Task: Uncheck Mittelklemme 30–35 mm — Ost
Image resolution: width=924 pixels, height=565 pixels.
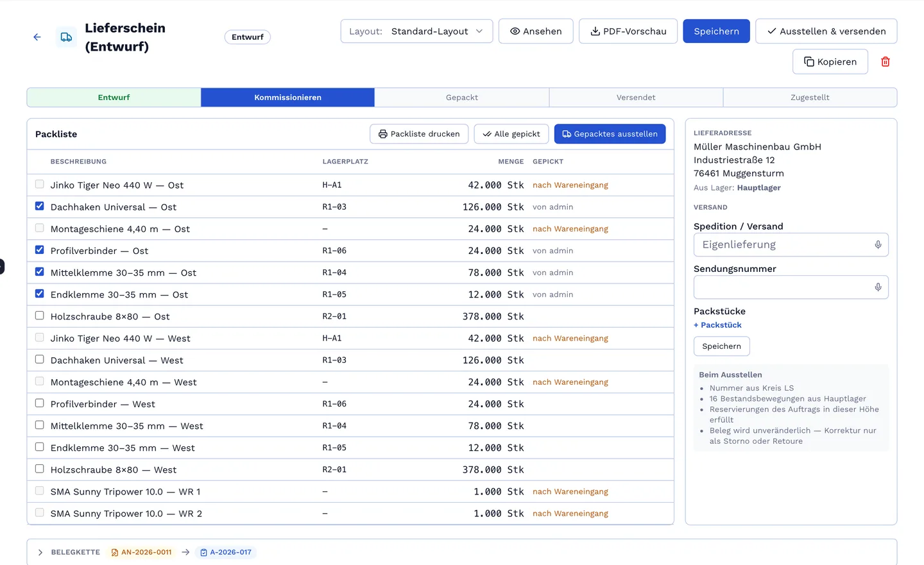Action: tap(40, 272)
